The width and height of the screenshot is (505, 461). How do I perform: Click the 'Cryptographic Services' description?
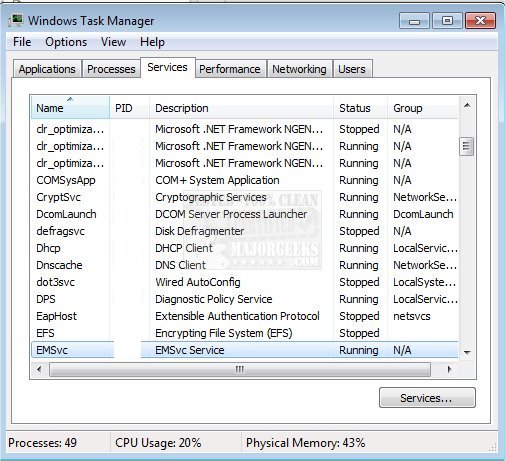pos(211,197)
